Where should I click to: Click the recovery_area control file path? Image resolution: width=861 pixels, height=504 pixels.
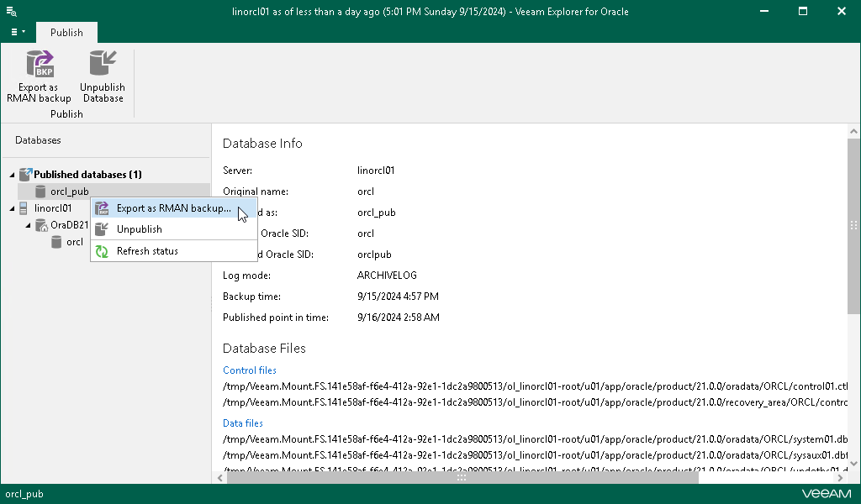[x=536, y=402]
